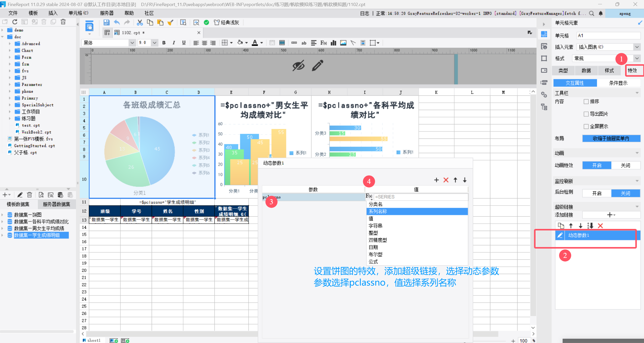The width and height of the screenshot is (644, 343).
Task: Expand the Advanced folder in the tree
Action: [10, 44]
